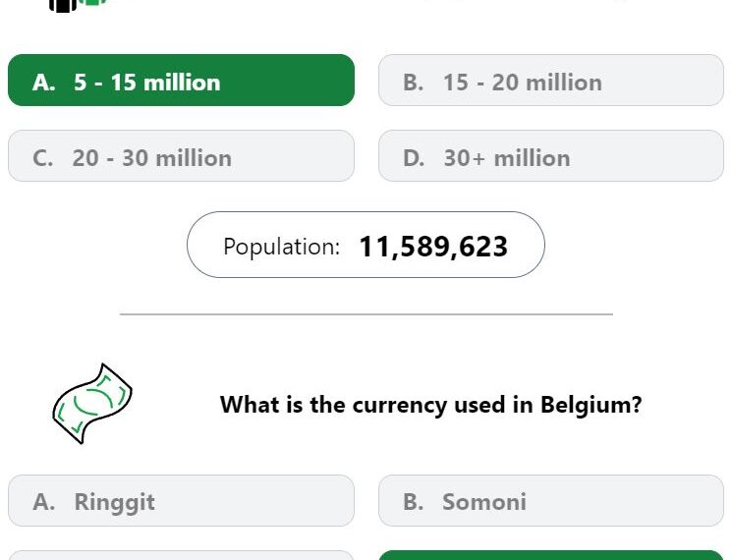Click the black population icon at top

click(x=63, y=6)
